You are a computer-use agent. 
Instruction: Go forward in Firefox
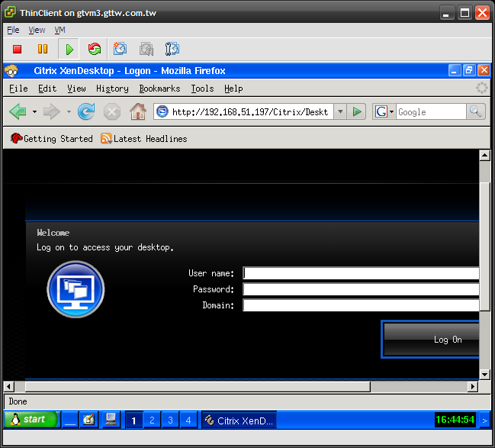(51, 111)
